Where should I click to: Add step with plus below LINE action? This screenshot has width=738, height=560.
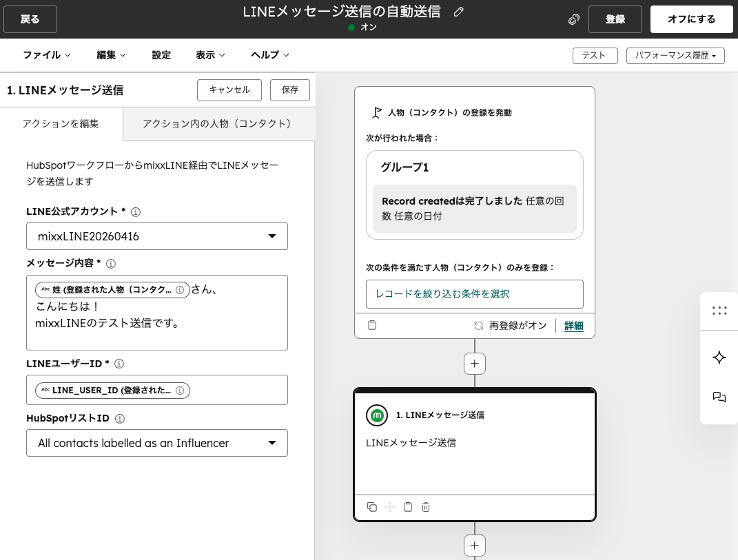click(474, 546)
